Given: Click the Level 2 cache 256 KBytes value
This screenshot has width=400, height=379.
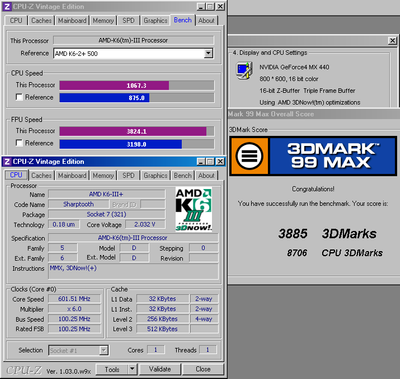Looking at the screenshot, I should click(162, 319).
